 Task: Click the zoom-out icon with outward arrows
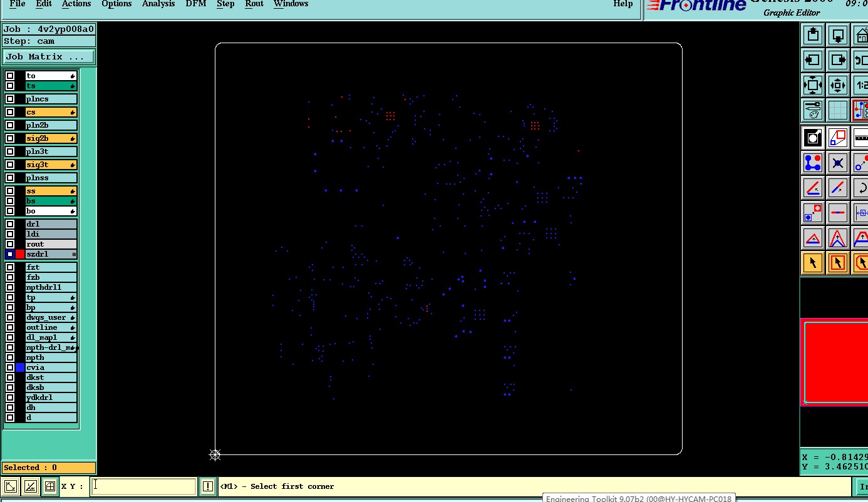(x=813, y=85)
